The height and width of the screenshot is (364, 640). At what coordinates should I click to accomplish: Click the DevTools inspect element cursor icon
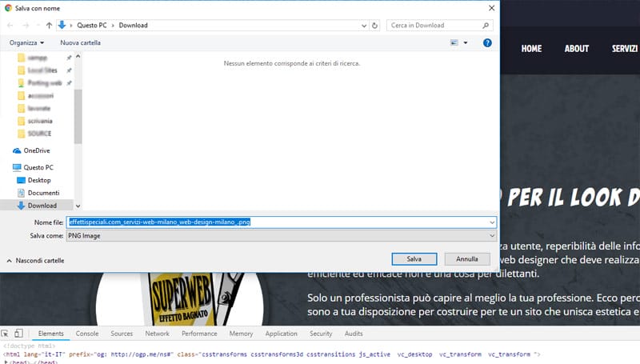[6, 334]
